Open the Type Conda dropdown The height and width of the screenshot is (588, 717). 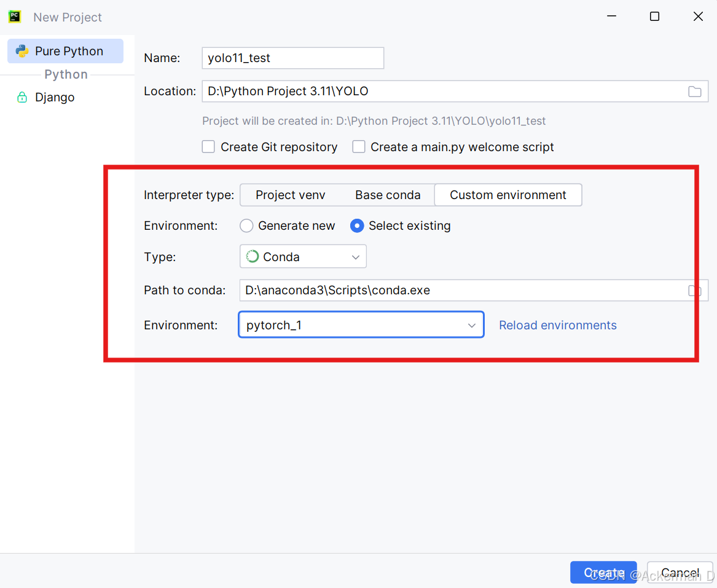(303, 256)
